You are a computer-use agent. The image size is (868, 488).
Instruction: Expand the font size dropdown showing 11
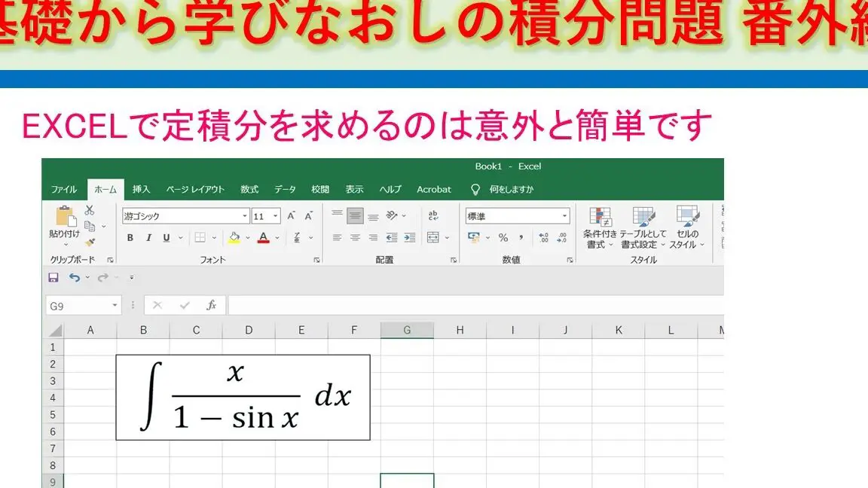(276, 216)
